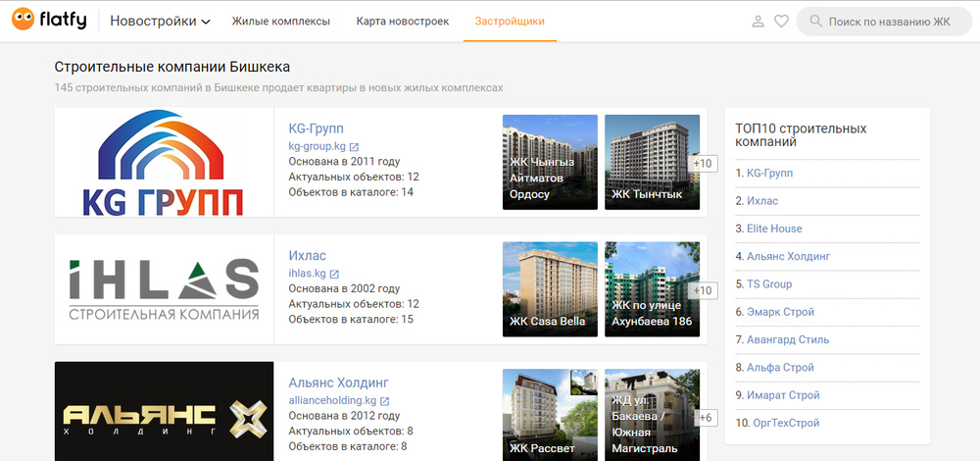Expand +10 more objects for KG-Групп
This screenshot has height=461, width=980.
coord(703,164)
